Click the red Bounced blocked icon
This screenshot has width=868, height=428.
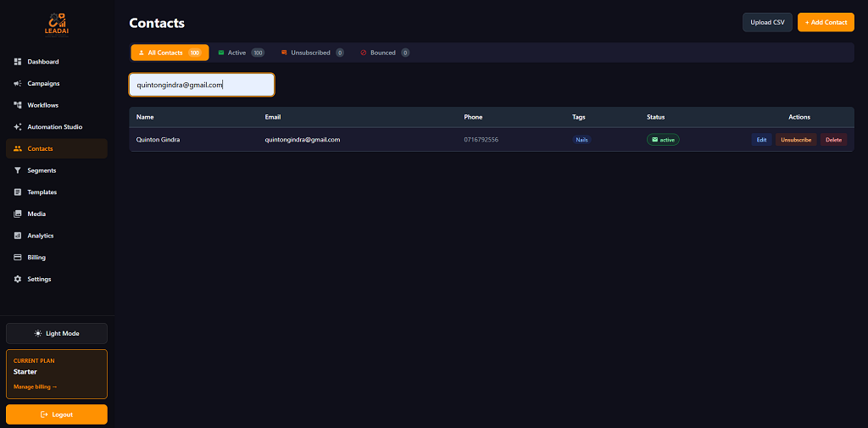pyautogui.click(x=364, y=53)
